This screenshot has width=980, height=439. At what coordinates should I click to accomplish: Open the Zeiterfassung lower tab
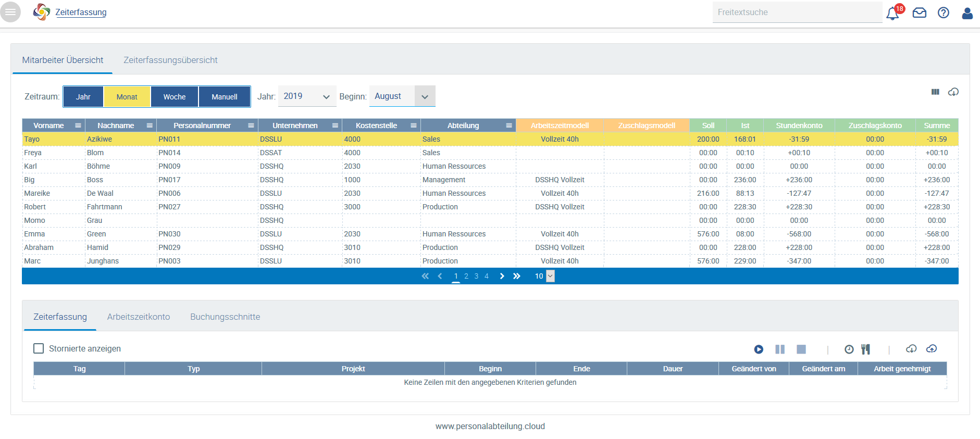60,317
